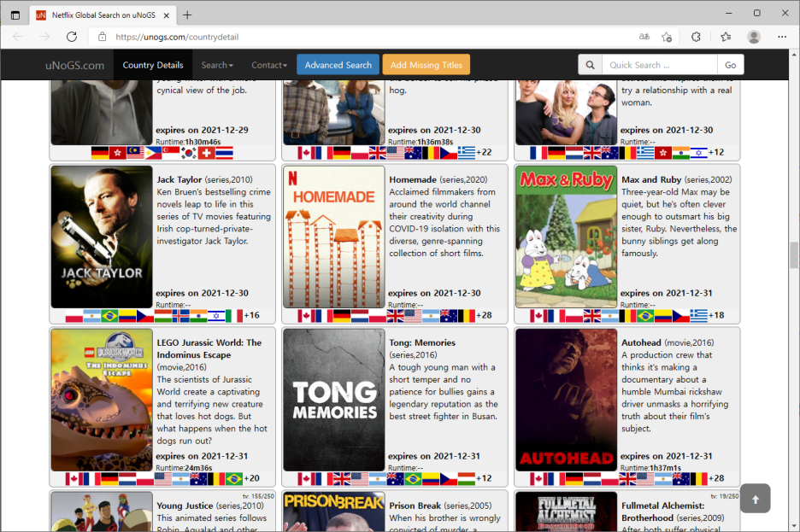The image size is (800, 532).
Task: Open the Young Justice title link
Action: pos(185,506)
